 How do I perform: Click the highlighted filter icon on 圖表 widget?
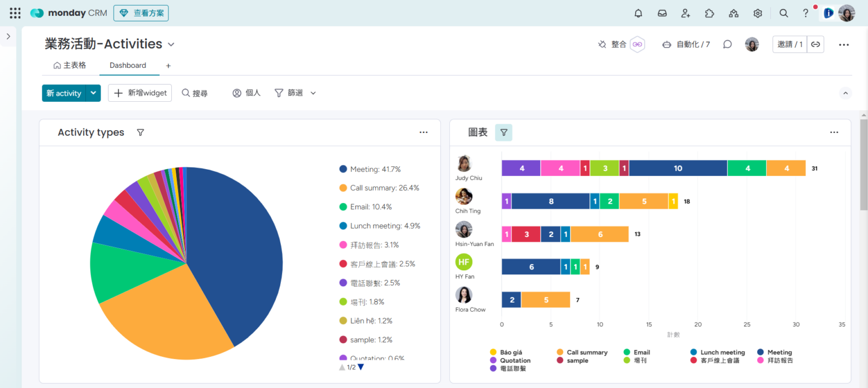(504, 132)
